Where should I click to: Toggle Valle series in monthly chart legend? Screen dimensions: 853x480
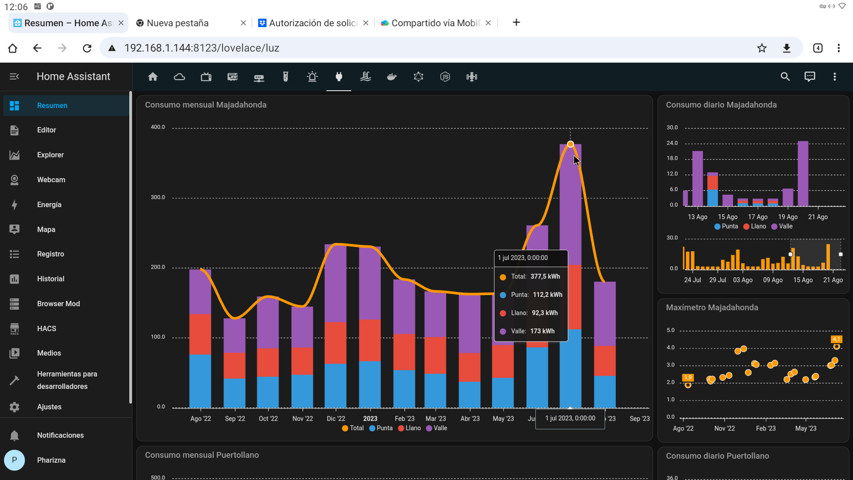click(x=436, y=428)
